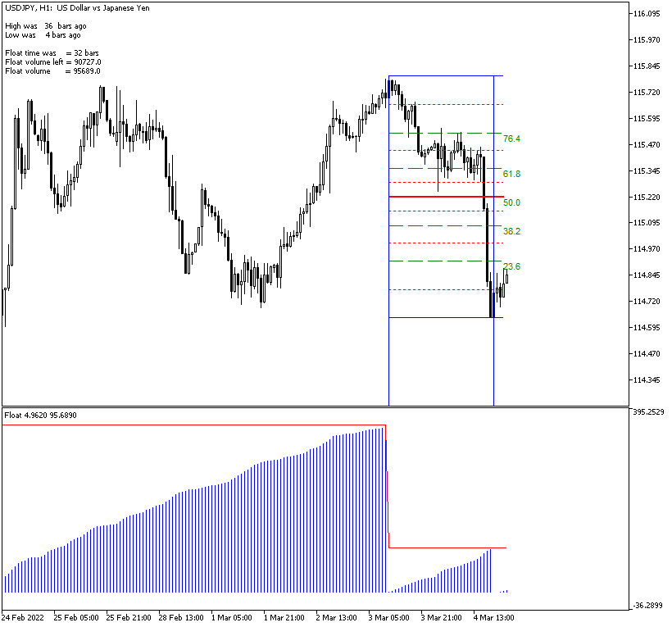Click the thick red 50.0 level line
Image resolution: width=672 pixels, height=627 pixels.
click(446, 197)
